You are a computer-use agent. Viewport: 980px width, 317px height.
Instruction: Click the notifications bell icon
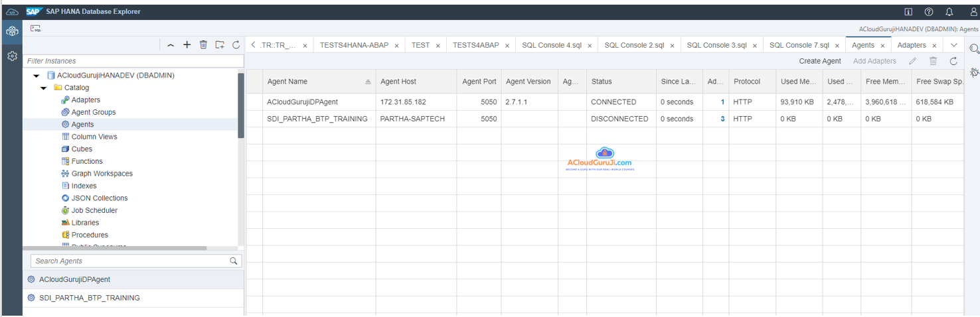[x=949, y=12]
